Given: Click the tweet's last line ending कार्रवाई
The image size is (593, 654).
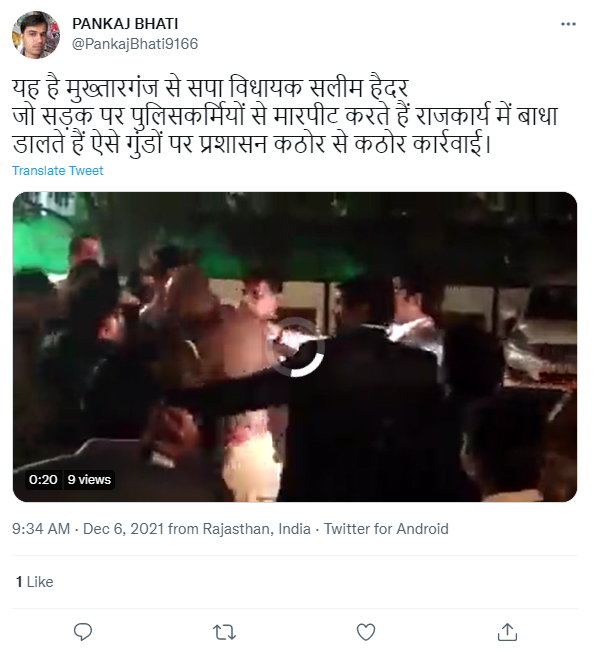Looking at the screenshot, I should [251, 143].
